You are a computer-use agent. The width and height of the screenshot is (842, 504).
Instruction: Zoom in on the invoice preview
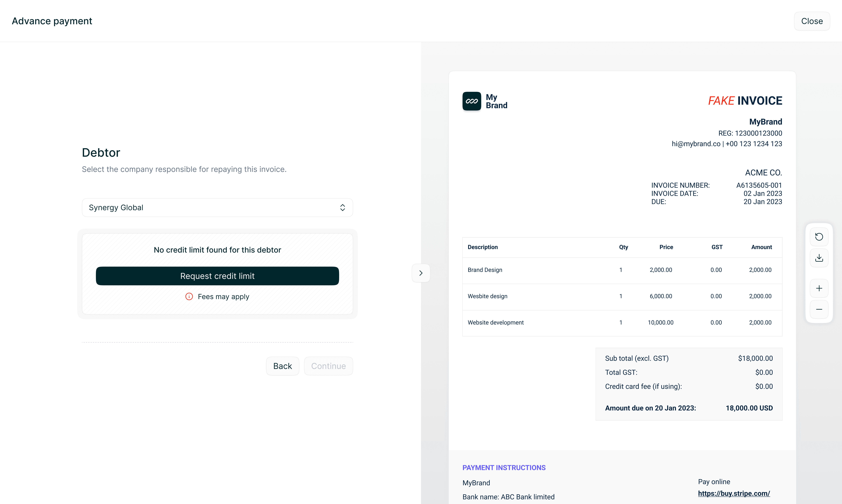tap(819, 288)
